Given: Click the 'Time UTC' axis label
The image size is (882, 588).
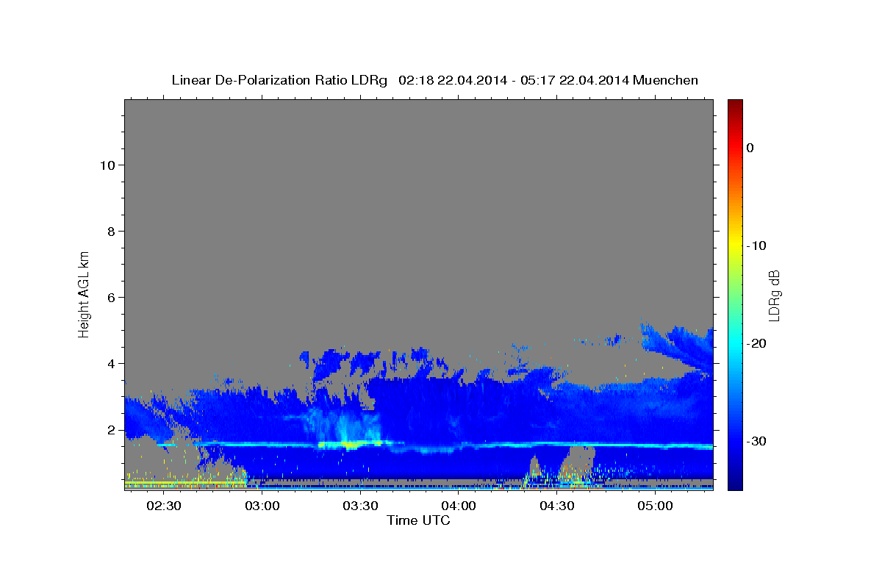Looking at the screenshot, I should tap(418, 520).
